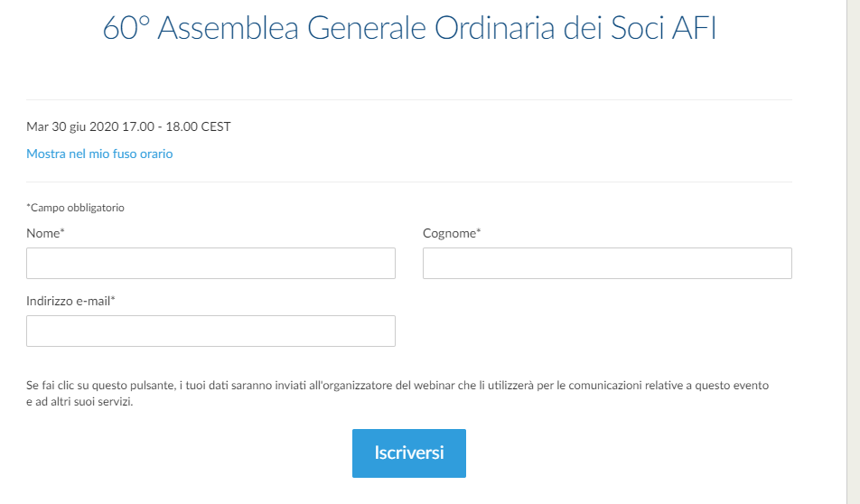The height and width of the screenshot is (504, 860).
Task: Click the data-sharing disclaimer paragraph
Action: click(397, 393)
